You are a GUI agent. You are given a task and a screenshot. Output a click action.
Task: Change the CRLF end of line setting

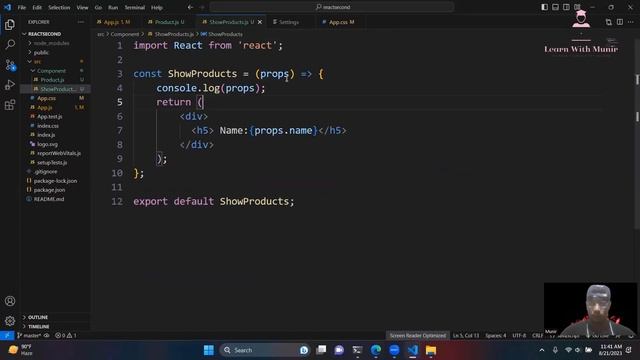[537, 336]
